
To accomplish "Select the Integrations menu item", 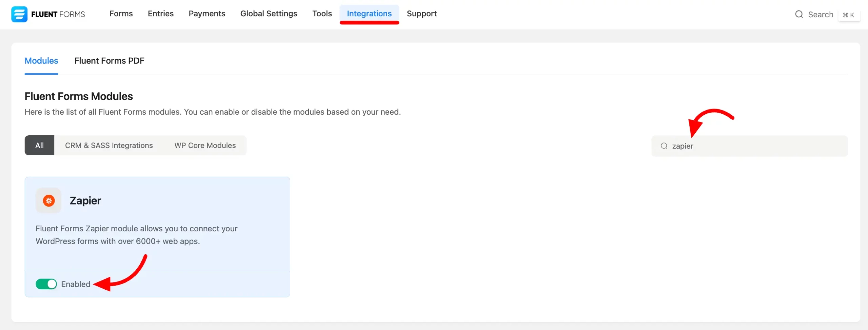I will tap(369, 14).
